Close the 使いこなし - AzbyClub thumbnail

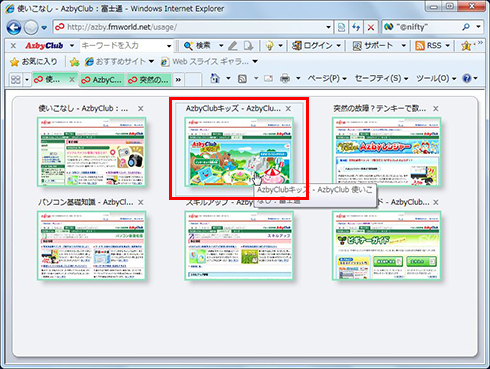[141, 109]
